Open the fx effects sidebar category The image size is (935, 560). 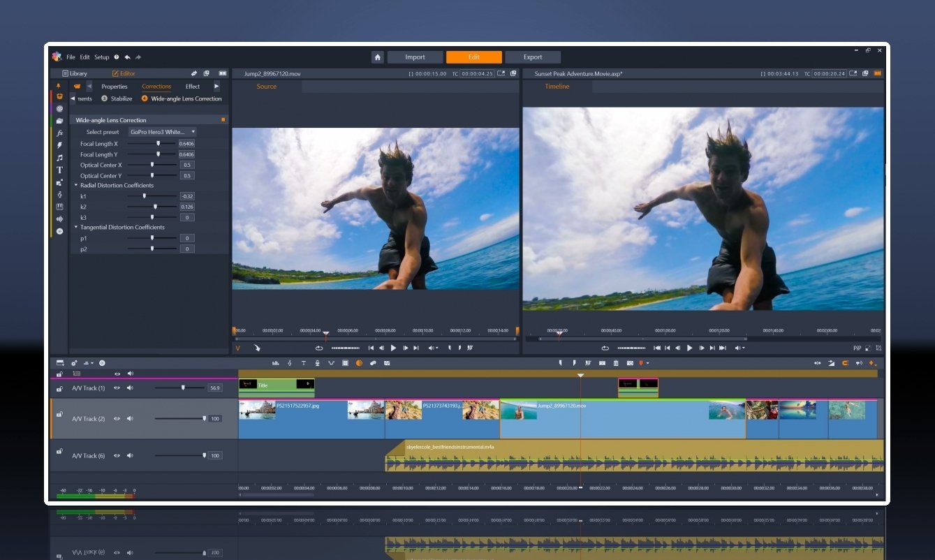(59, 133)
